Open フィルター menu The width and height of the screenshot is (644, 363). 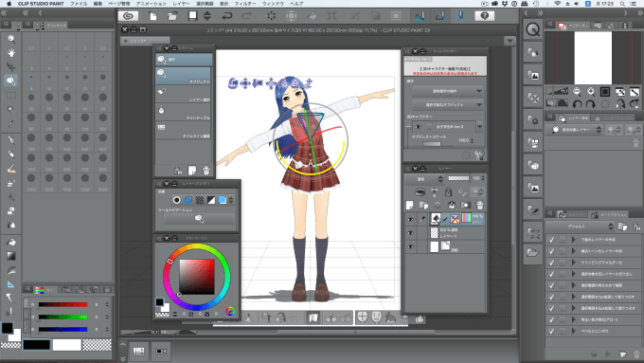pos(245,4)
